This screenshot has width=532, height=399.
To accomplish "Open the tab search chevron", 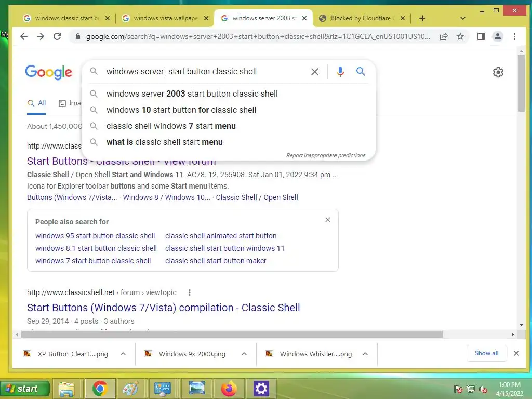I will (462, 18).
